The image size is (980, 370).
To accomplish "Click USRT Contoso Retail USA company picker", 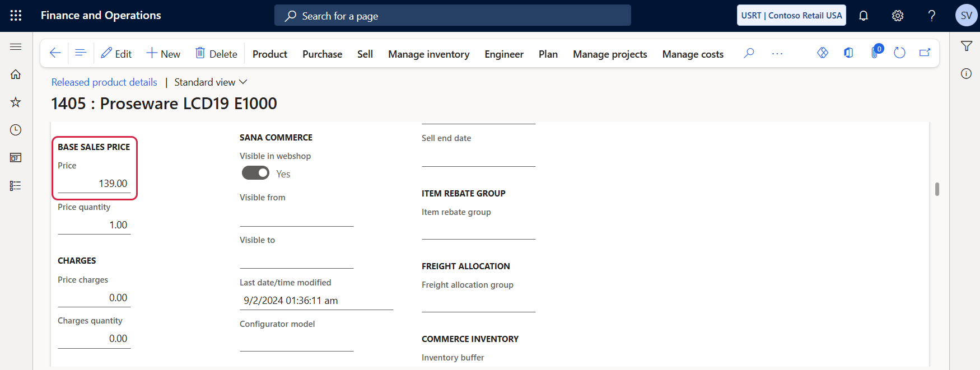I will click(791, 16).
